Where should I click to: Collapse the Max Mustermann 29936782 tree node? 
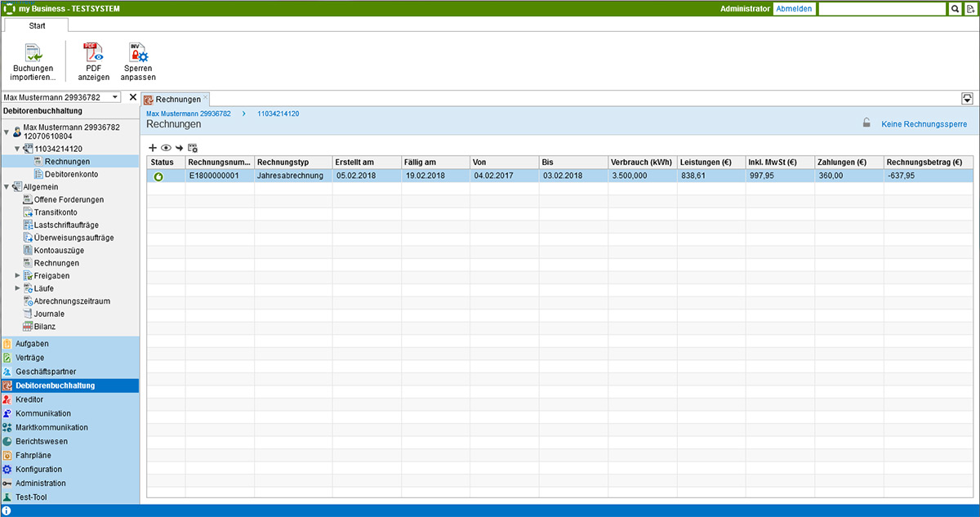point(7,131)
